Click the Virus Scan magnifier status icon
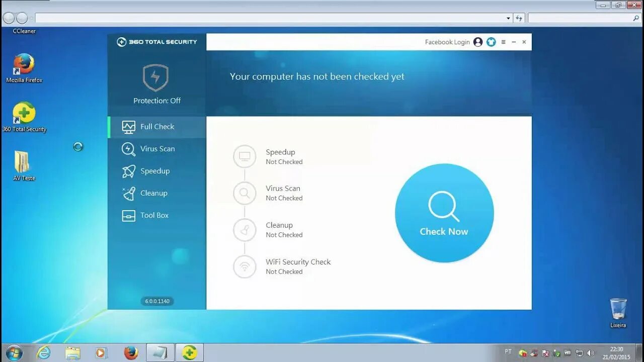644x362 pixels. coord(245,193)
